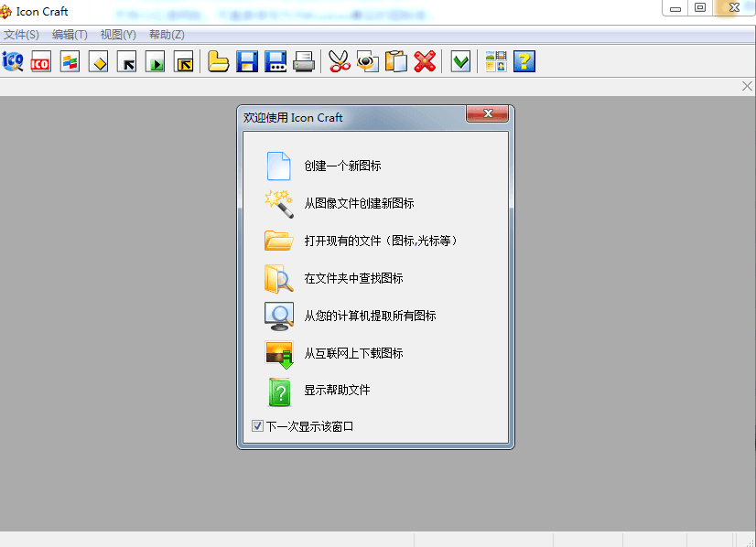Click the red scissors Cut icon
Screen dimensions: 756x547
coord(340,61)
